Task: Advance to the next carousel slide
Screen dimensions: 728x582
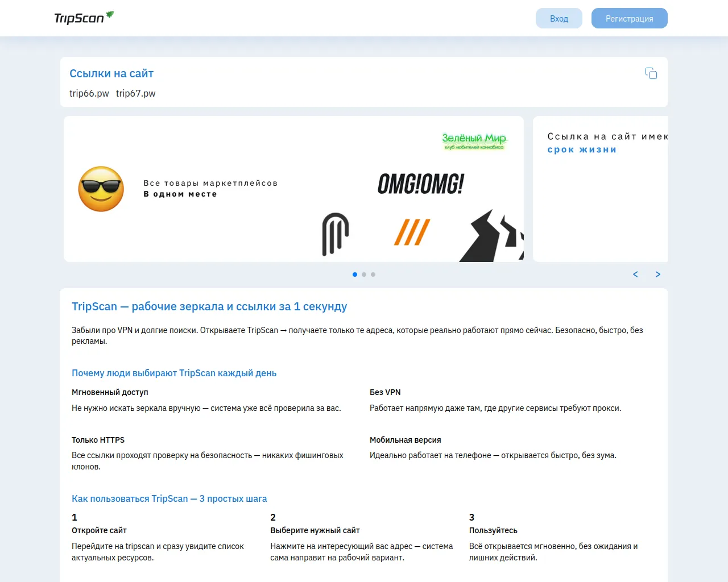Action: point(658,275)
